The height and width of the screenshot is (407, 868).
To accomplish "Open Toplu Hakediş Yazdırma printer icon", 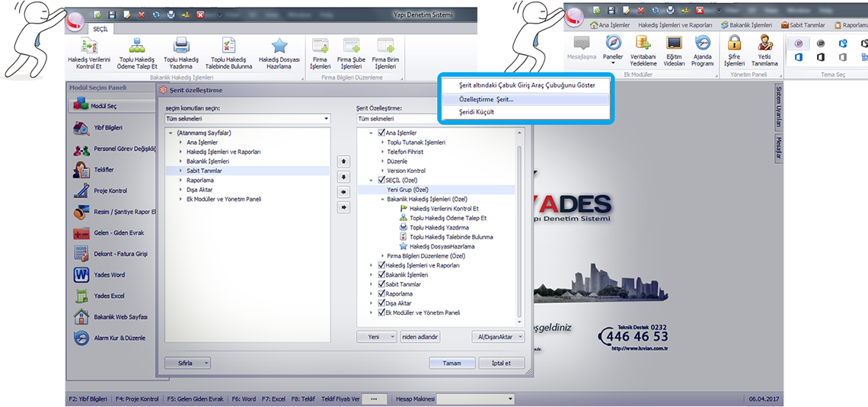I will click(x=180, y=46).
